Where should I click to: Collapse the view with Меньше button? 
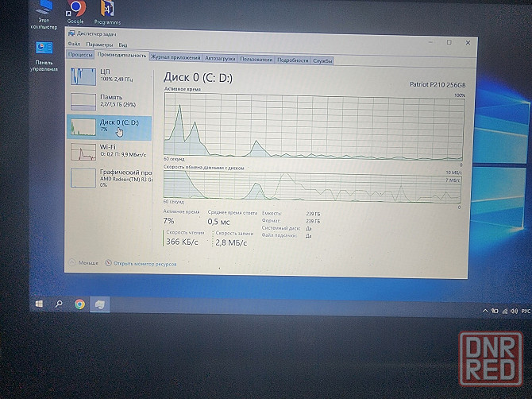pos(84,261)
